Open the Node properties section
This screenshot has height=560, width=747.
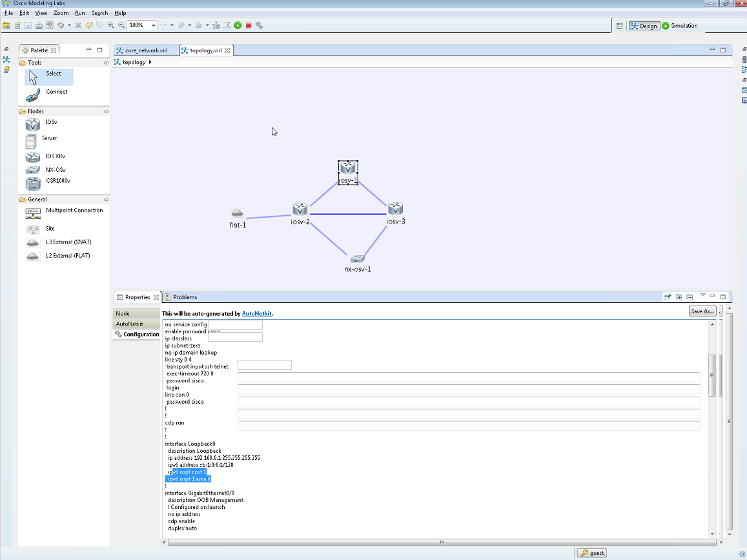click(136, 314)
